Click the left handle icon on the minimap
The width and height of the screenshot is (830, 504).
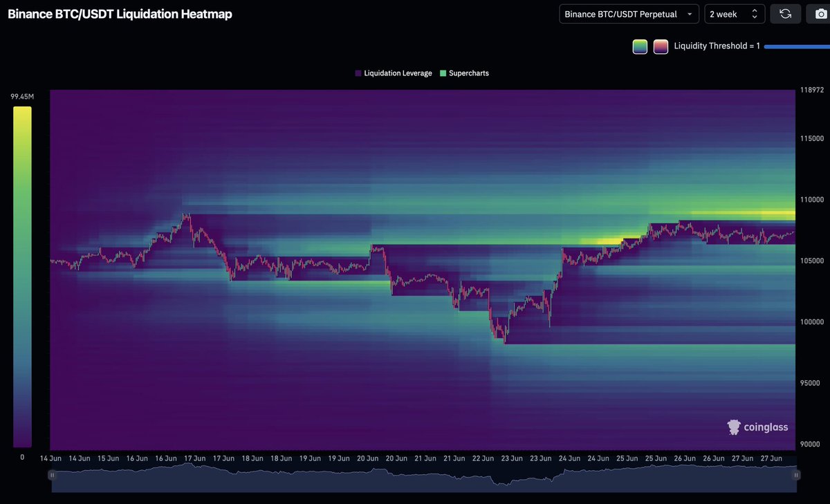52,475
